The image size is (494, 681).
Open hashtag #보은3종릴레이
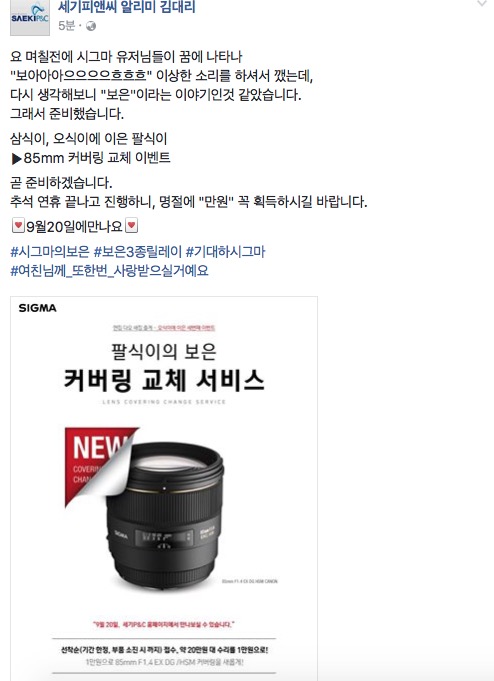pyautogui.click(x=137, y=251)
